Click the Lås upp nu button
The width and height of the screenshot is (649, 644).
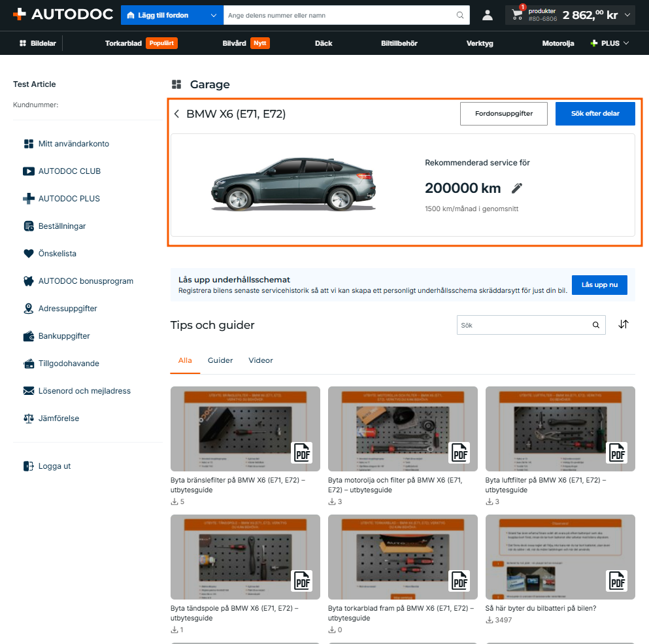click(599, 285)
